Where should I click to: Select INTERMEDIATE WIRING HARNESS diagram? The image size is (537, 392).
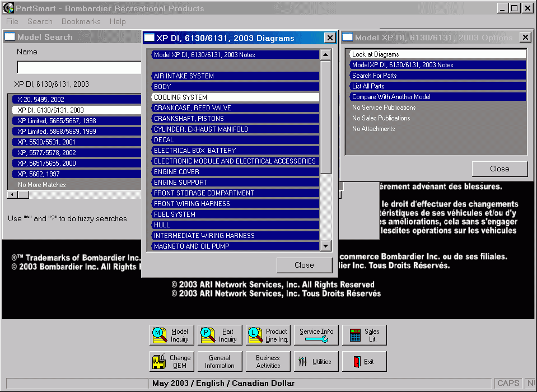(235, 235)
